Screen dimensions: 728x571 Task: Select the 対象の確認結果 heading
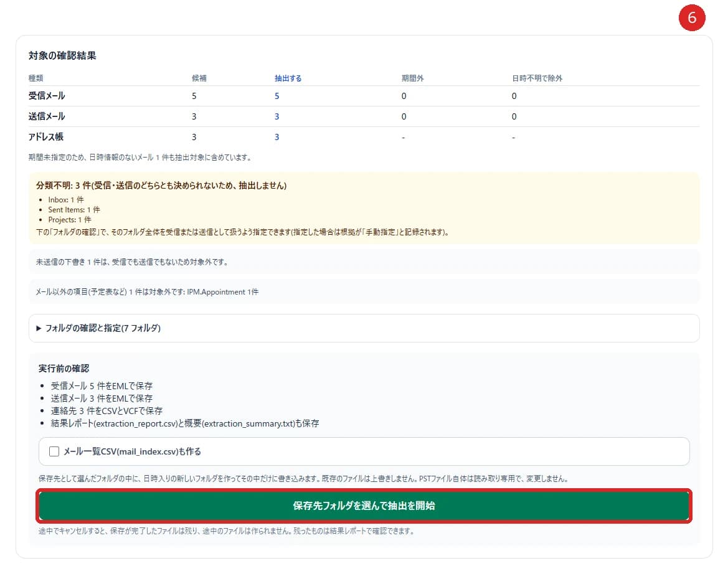[62, 55]
